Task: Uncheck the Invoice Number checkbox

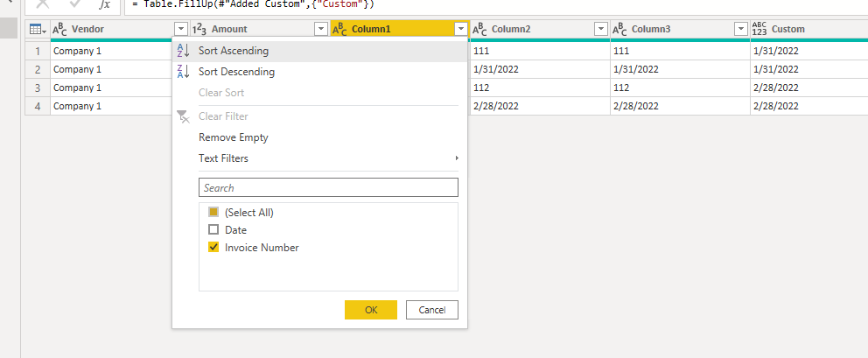Action: (x=213, y=248)
